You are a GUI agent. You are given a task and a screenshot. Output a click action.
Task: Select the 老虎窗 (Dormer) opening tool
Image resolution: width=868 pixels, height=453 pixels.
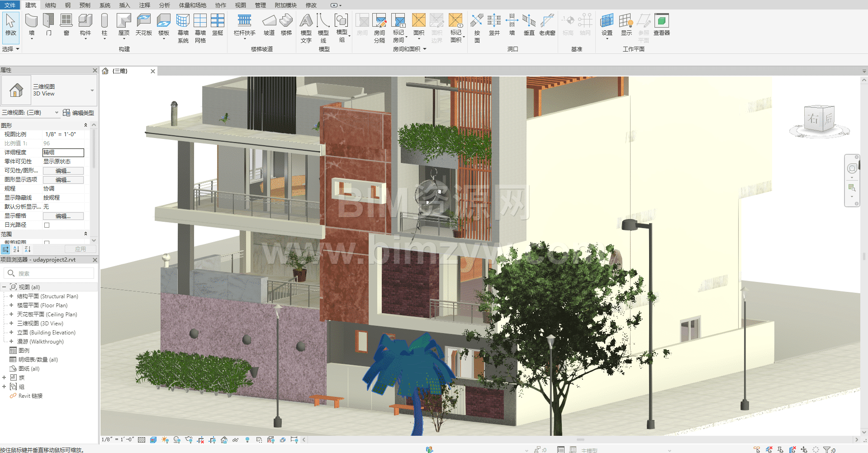coord(547,25)
